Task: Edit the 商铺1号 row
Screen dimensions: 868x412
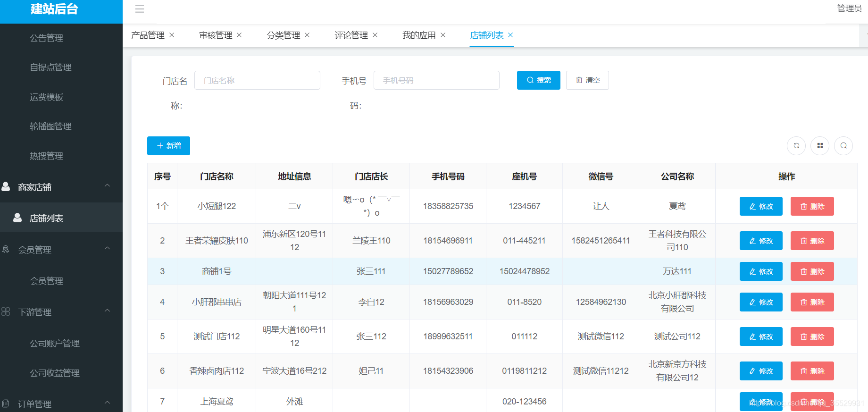Action: (x=761, y=271)
